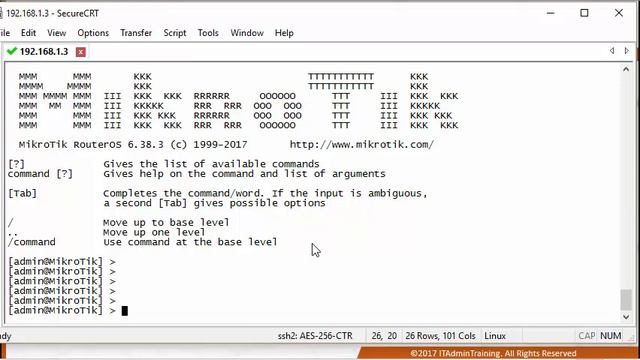Close the 192.168.1.3 session tab
This screenshot has width=640, height=360.
pos(81,52)
